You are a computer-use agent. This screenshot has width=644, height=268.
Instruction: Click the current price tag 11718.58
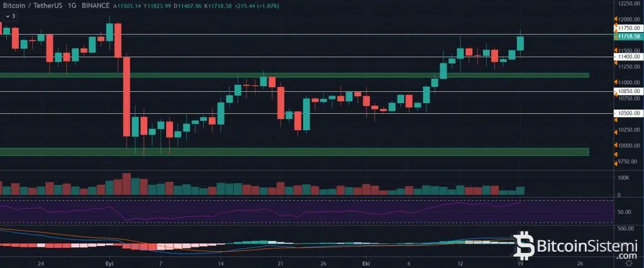tap(629, 37)
